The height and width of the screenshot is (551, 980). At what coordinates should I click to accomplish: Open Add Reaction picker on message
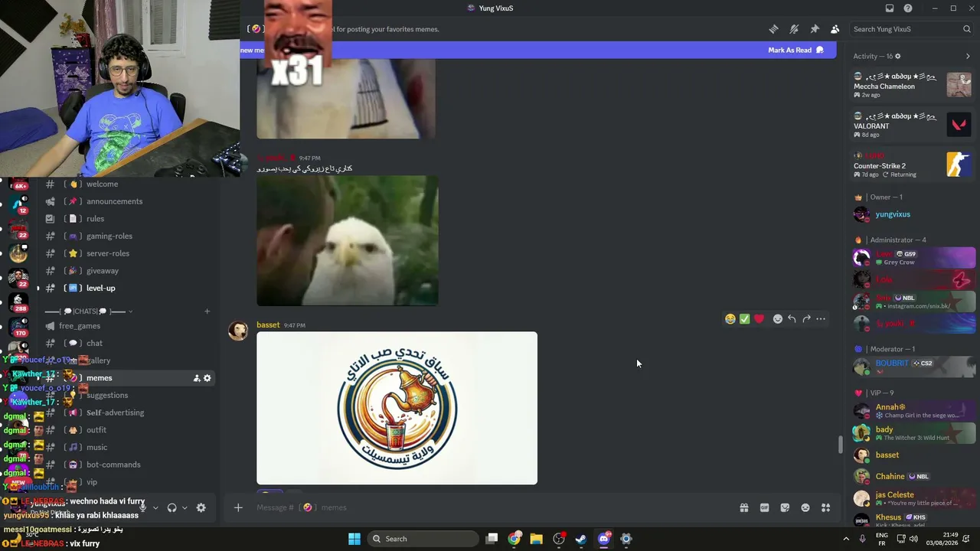(777, 319)
